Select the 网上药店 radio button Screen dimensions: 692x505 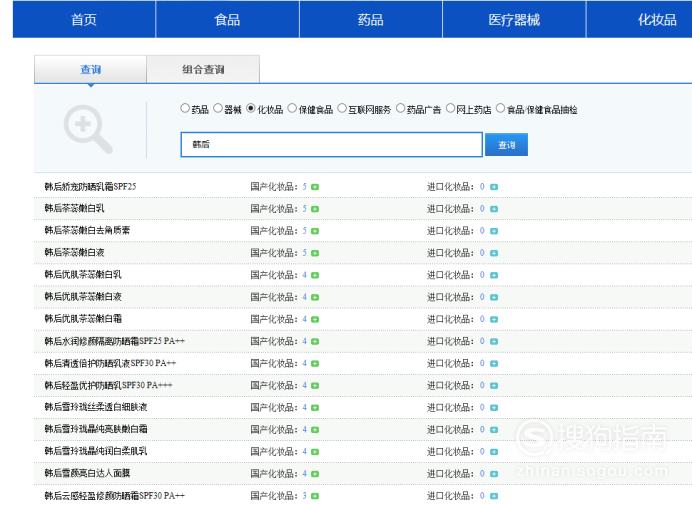(x=450, y=108)
